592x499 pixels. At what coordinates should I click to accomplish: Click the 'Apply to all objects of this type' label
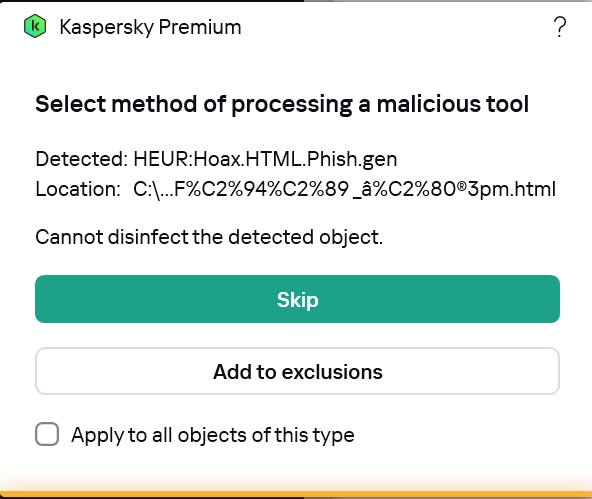(x=213, y=435)
